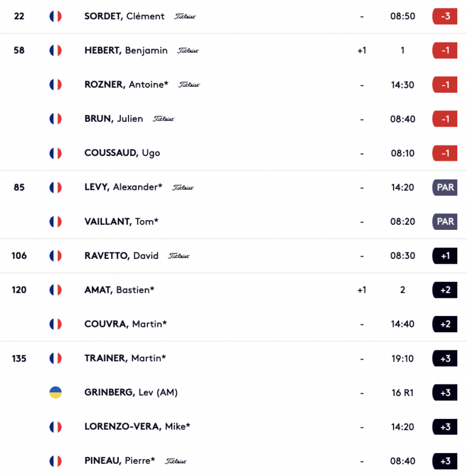
Task: Click the Titleist logo next to LEVY, Alexander
Action: 183,187
